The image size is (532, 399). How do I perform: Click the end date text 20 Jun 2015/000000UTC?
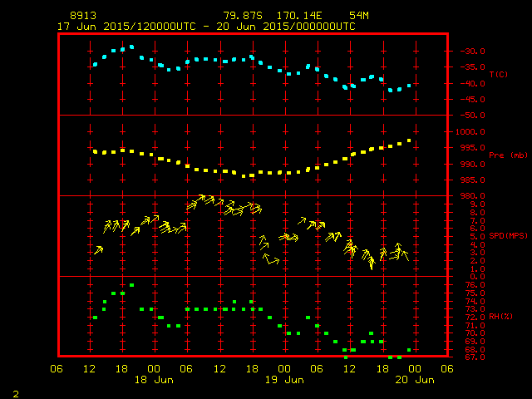286,27
